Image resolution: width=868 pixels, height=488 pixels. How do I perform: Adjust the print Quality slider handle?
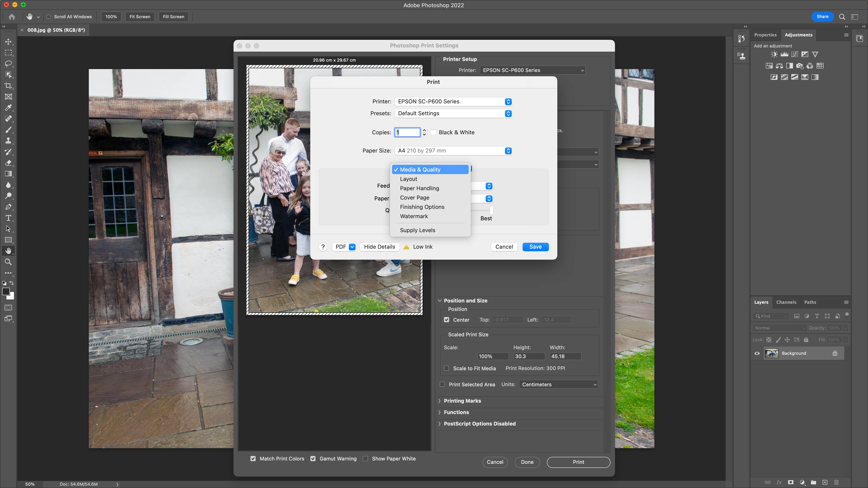coord(492,211)
